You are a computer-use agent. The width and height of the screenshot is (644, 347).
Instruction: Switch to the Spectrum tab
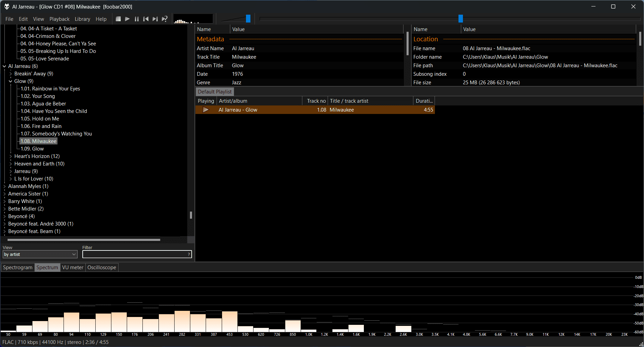coord(47,268)
